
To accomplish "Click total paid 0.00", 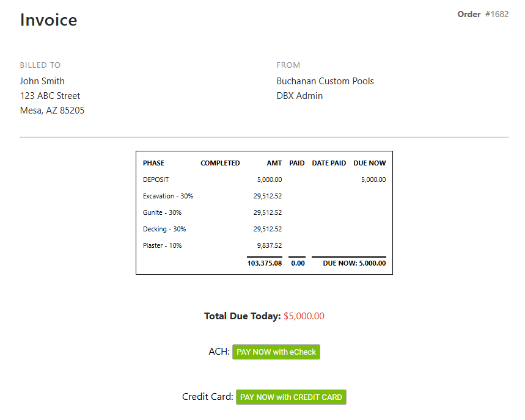I will [x=298, y=263].
